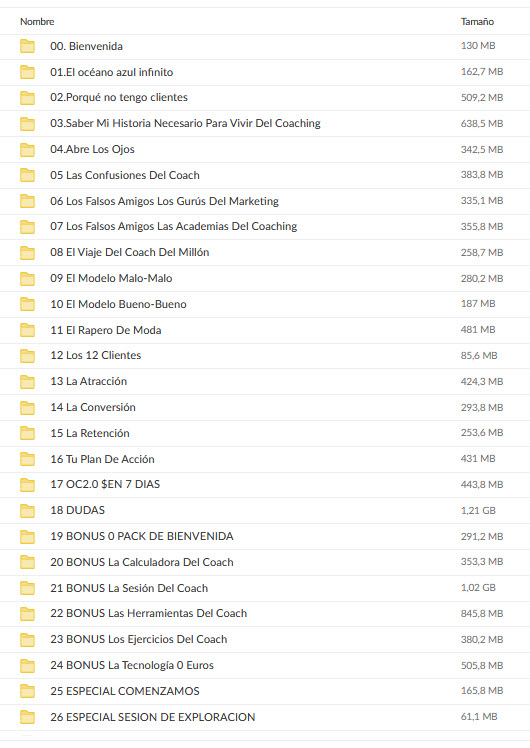Image resolution: width=530 pixels, height=748 pixels.
Task: Sort list by the Tamaño column header
Action: click(477, 21)
